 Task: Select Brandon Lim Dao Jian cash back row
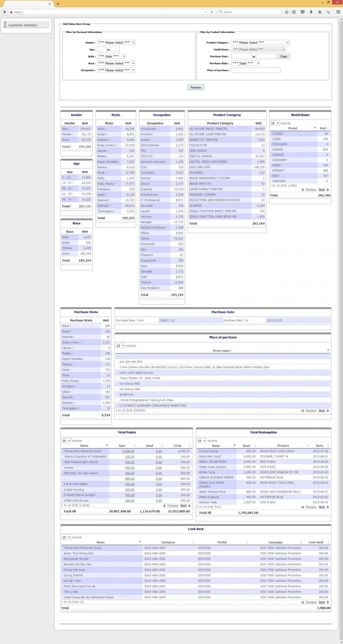(196, 564)
